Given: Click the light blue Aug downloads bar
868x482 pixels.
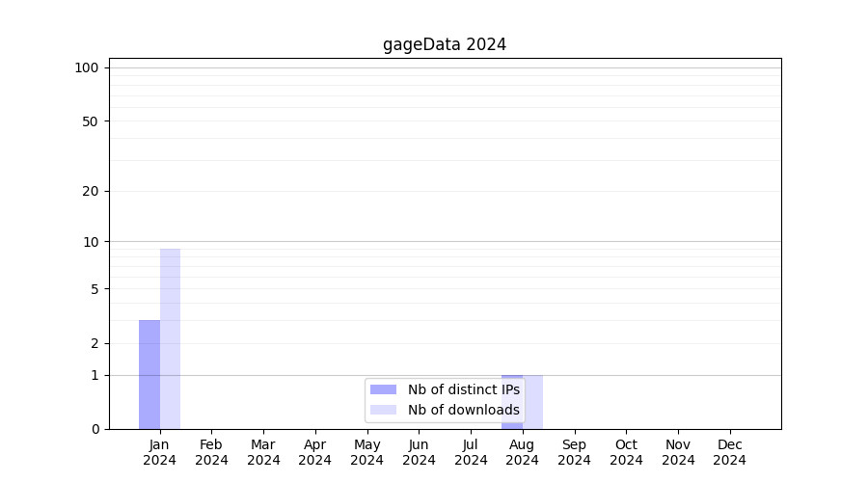Looking at the screenshot, I should pyautogui.click(x=533, y=401).
